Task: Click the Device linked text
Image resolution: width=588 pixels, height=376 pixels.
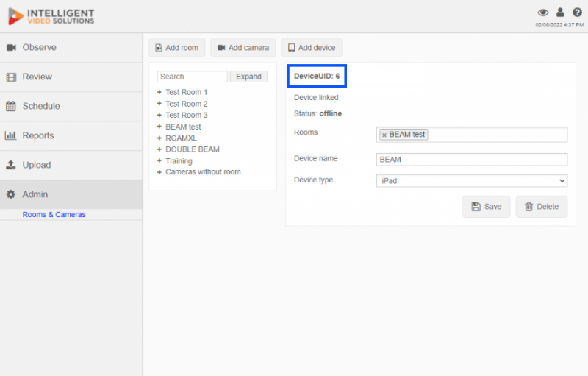Action: pos(316,98)
